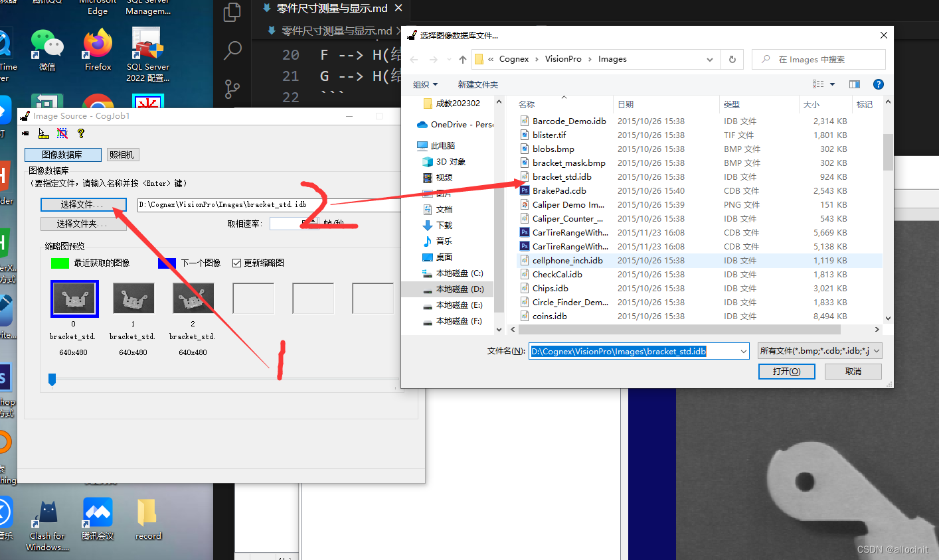Click the view layout icon in file dialog
939x560 pixels.
(x=818, y=84)
